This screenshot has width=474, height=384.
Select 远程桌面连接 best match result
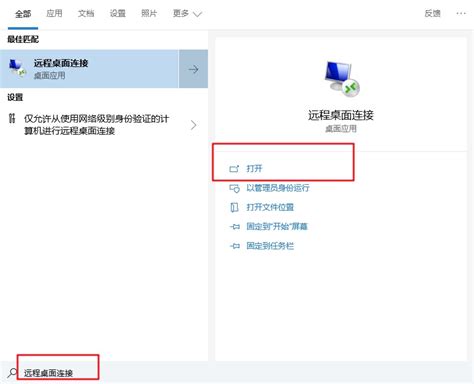pyautogui.click(x=89, y=69)
